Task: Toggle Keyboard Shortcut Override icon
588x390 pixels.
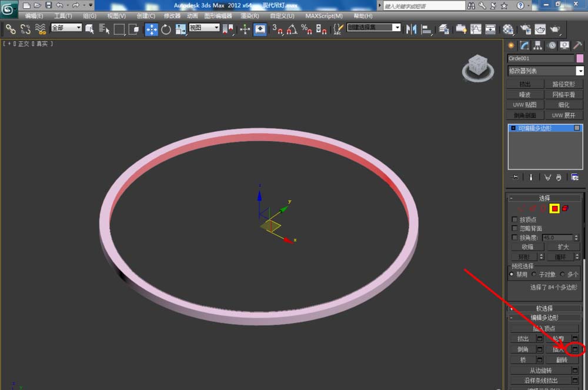Action: [x=260, y=29]
